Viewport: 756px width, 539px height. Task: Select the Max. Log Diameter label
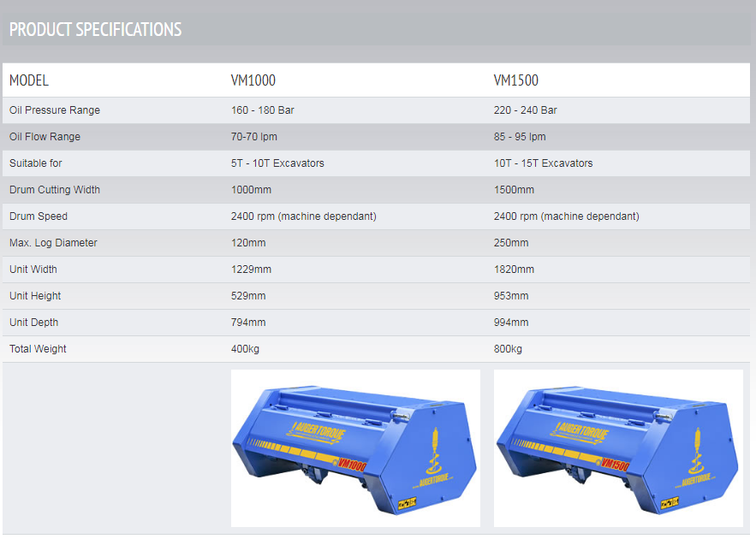pos(53,243)
